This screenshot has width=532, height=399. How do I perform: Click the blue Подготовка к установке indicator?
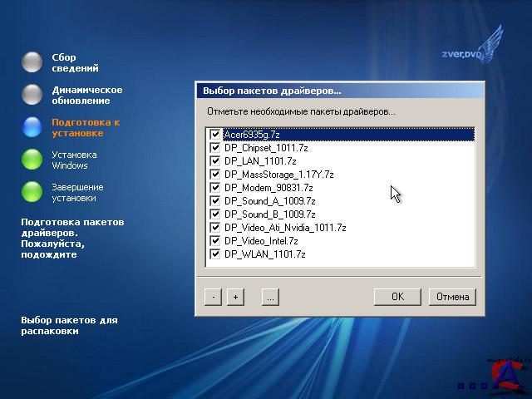point(32,127)
